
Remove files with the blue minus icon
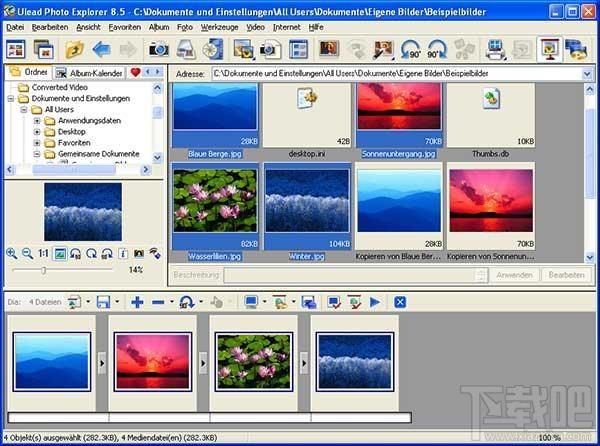click(x=158, y=302)
